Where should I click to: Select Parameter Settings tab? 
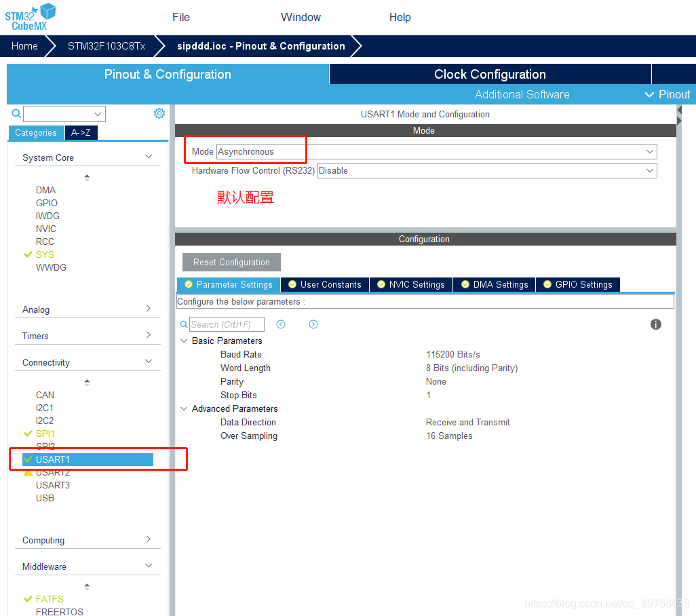point(229,284)
